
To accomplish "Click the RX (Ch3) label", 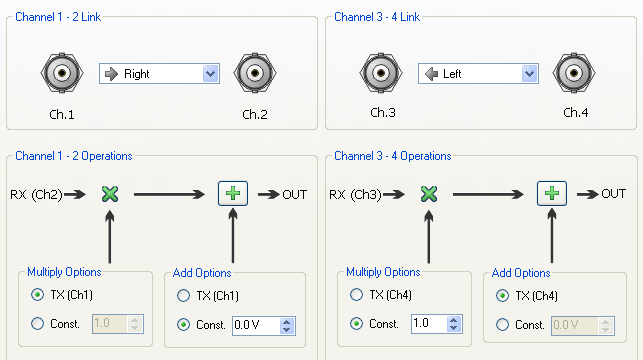I will [x=355, y=194].
